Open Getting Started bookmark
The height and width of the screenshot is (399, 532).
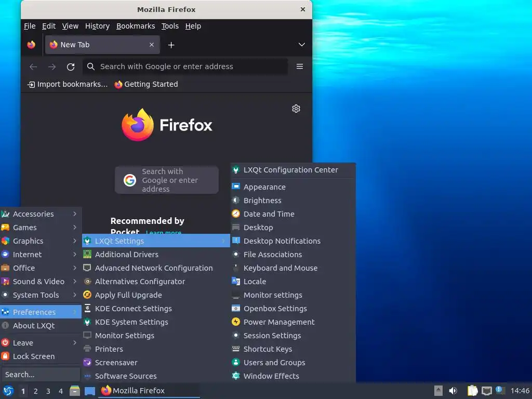click(x=146, y=84)
